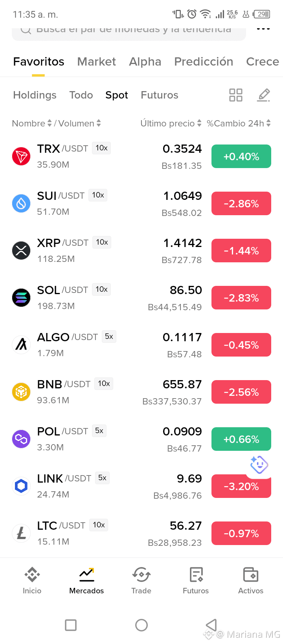Open Futuros icon in bottom navigation

[x=196, y=575]
